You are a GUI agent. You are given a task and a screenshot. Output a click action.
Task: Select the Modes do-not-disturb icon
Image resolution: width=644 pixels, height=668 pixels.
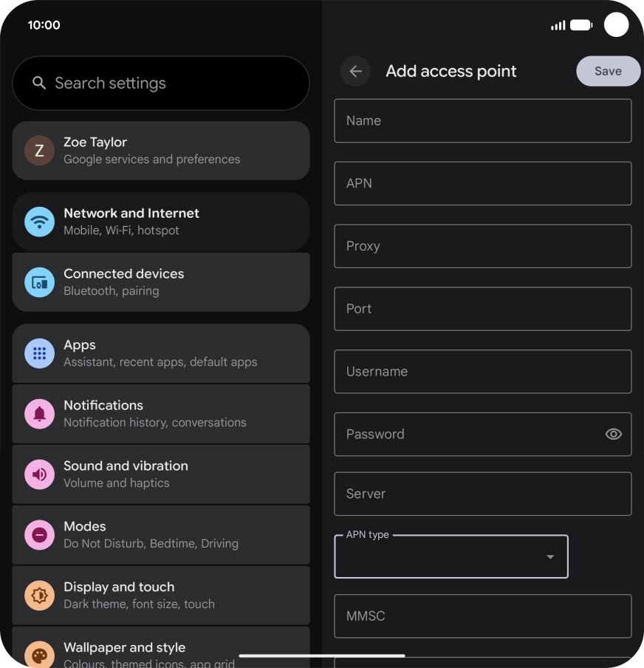[40, 535]
